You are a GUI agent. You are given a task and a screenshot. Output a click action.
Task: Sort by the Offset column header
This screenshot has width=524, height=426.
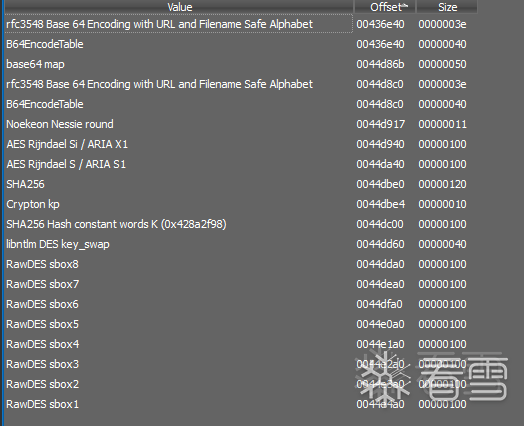[x=385, y=7]
